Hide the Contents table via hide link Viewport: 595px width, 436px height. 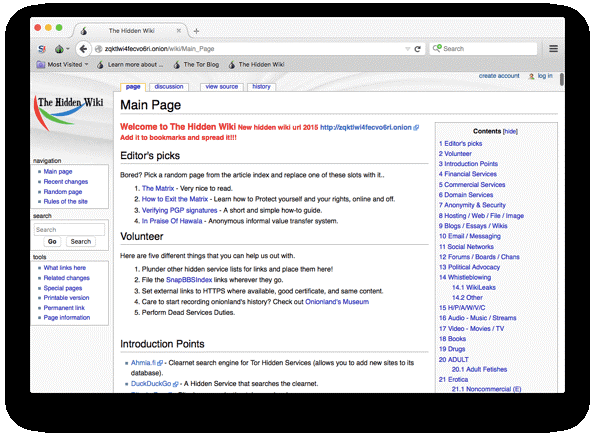[x=510, y=131]
